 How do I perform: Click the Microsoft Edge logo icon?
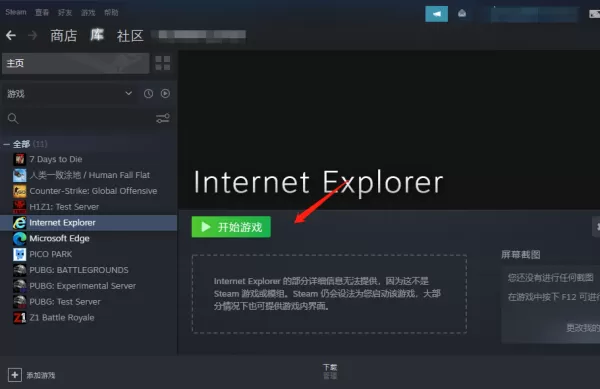click(x=20, y=239)
